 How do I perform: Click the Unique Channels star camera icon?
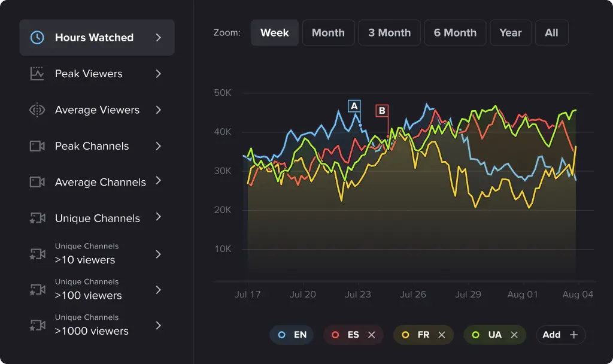tap(37, 219)
